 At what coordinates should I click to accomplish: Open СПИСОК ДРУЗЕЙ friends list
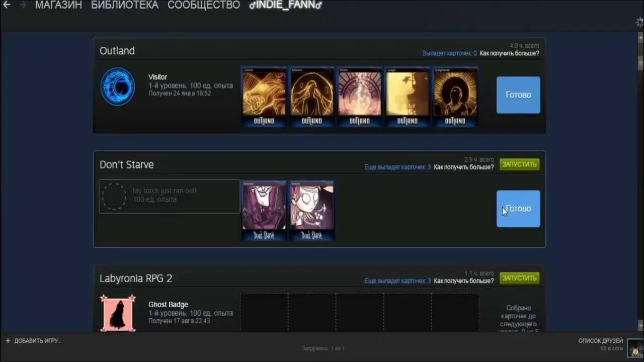pyautogui.click(x=601, y=341)
